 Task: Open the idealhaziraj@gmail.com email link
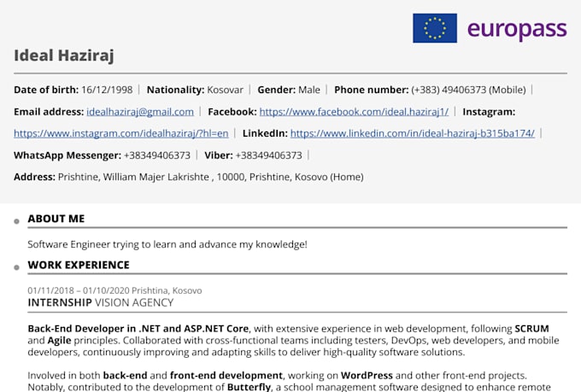(140, 112)
